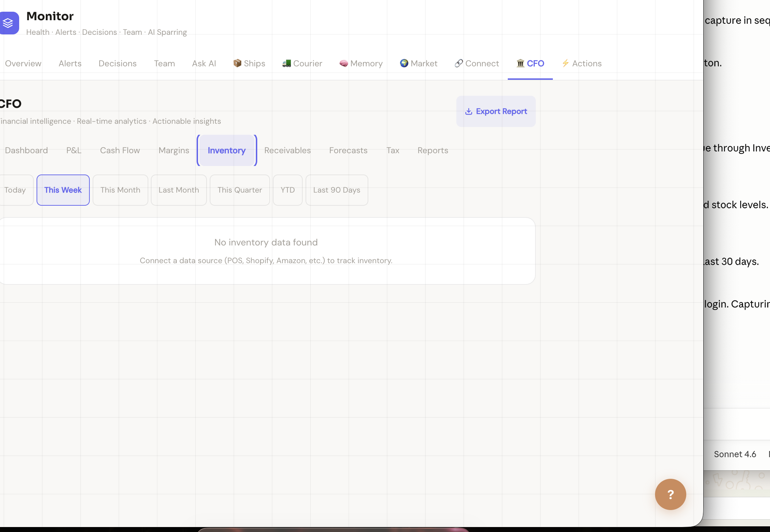Viewport: 770px width, 532px height.
Task: Open the Reports sub-tab
Action: click(x=433, y=150)
